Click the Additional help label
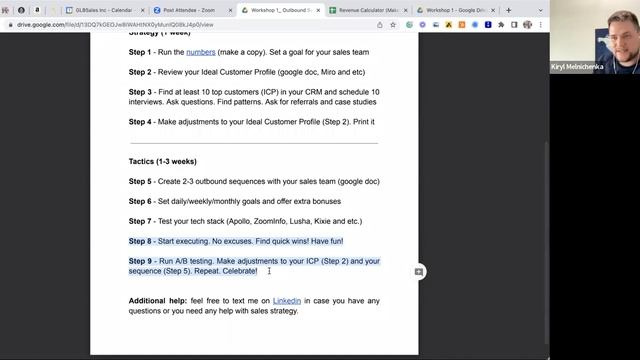640x360 pixels. [x=158, y=301]
